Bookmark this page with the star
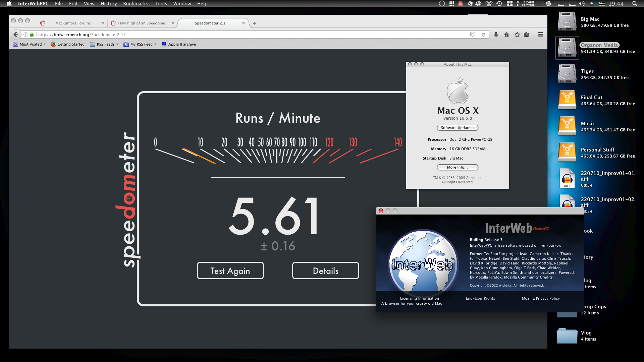The image size is (644, 362). (x=517, y=35)
